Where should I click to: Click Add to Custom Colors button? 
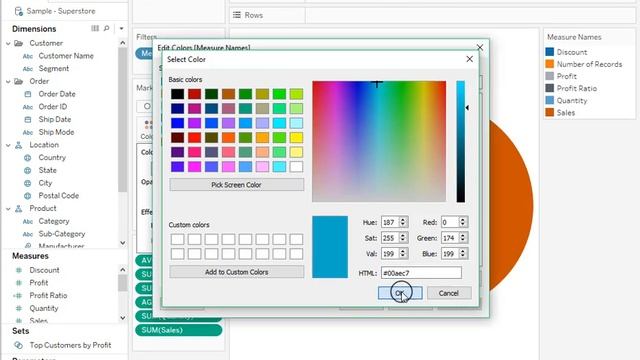pyautogui.click(x=236, y=272)
